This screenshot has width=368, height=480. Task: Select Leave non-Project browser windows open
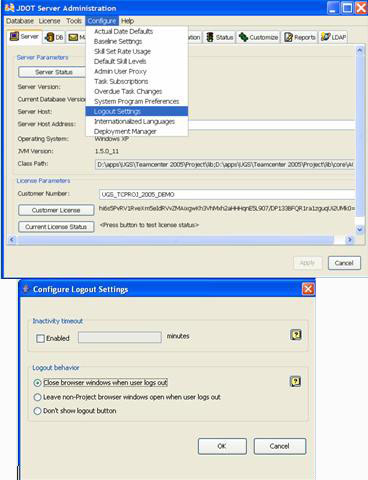[38, 397]
